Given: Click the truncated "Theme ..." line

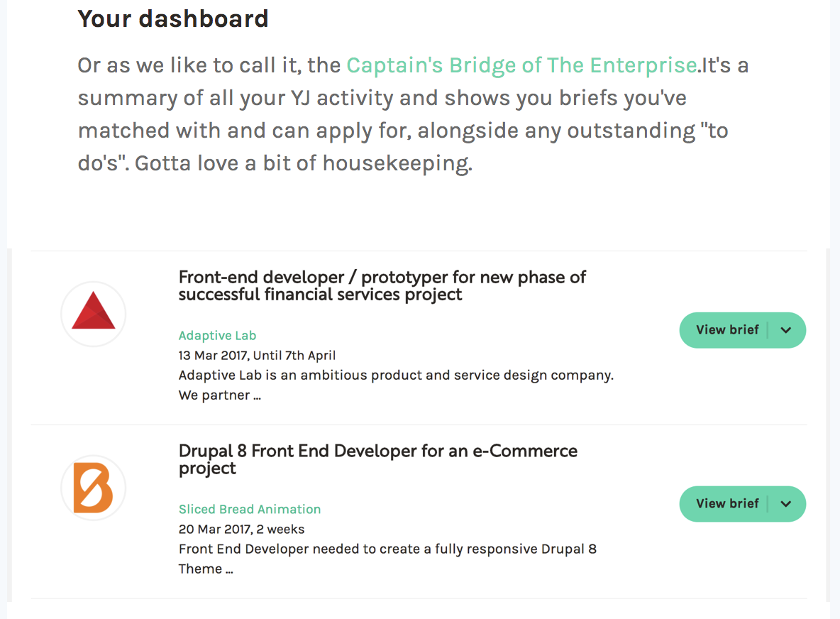Looking at the screenshot, I should (x=205, y=569).
